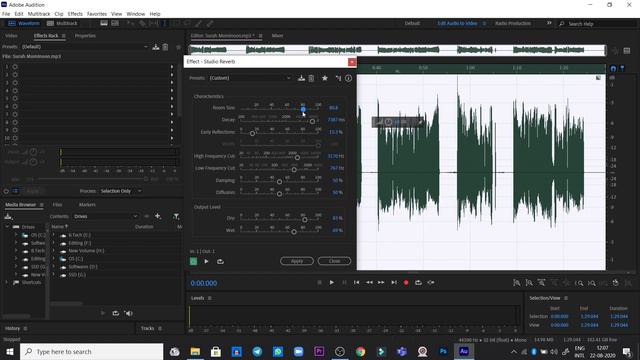Viewport: 640px width, 360px height.
Task: Move playhead to next marker
Action: point(394,282)
